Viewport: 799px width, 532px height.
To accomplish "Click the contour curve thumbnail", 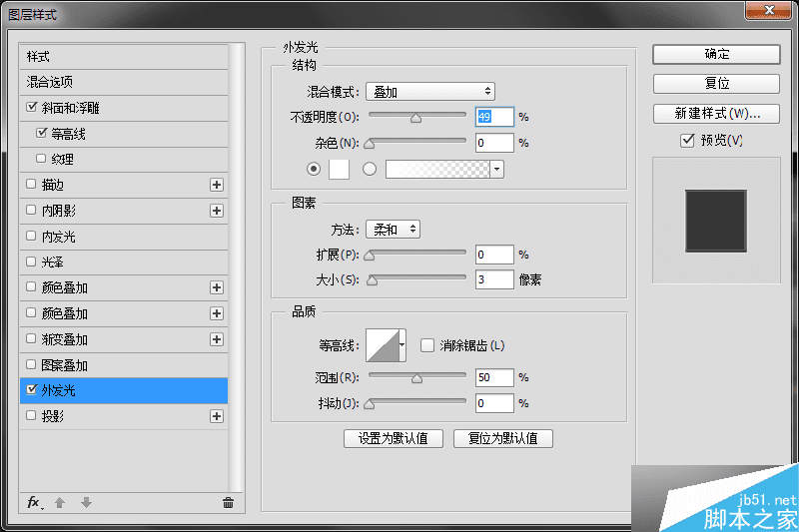I will pyautogui.click(x=383, y=345).
